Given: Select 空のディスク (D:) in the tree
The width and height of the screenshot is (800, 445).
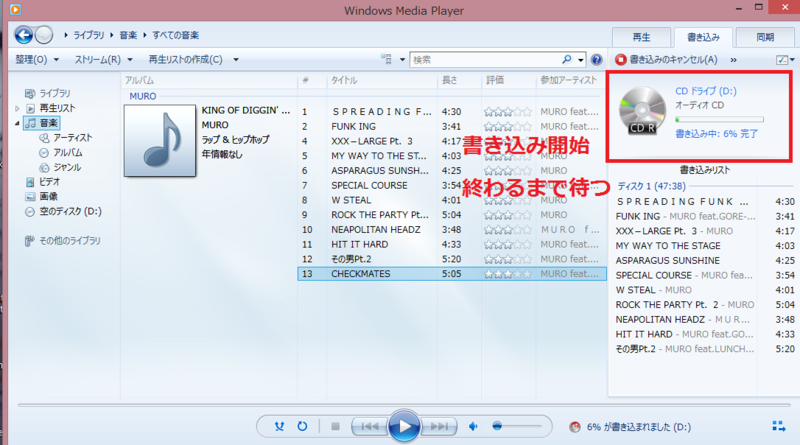Looking at the screenshot, I should click(70, 211).
